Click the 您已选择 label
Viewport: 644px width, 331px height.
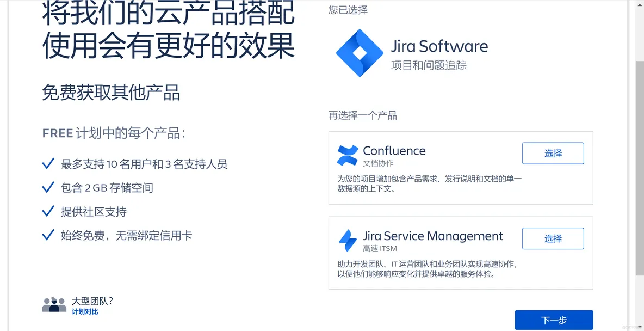(348, 10)
